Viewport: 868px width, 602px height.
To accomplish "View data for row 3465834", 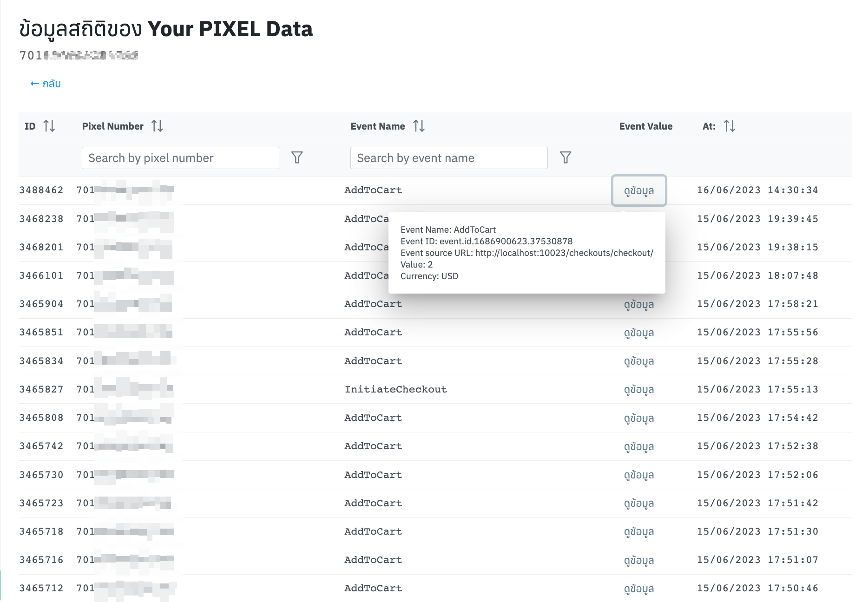I will (x=638, y=361).
